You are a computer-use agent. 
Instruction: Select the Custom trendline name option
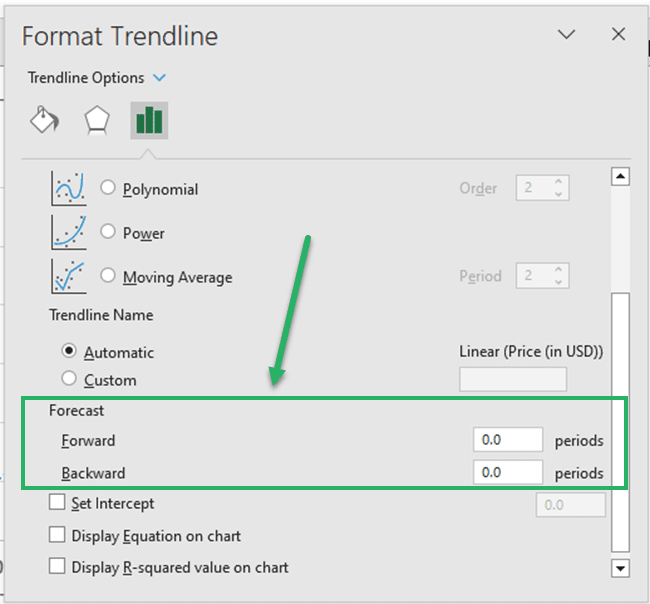click(69, 378)
